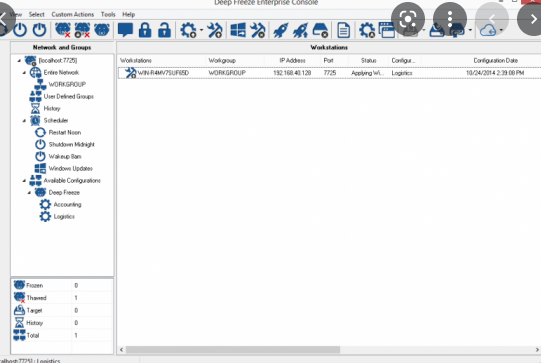This screenshot has width=541, height=363.
Task: Click the Send Message speech bubble icon
Action: (125, 30)
